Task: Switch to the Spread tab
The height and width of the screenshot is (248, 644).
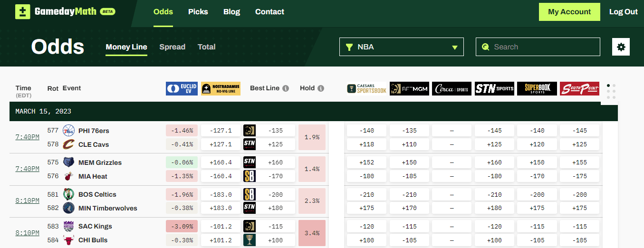Action: [x=172, y=47]
